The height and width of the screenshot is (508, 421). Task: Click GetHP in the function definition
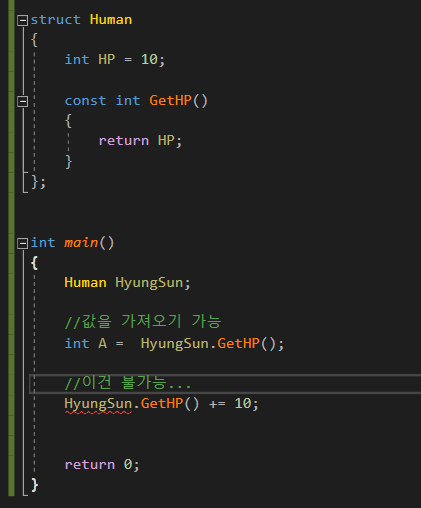170,101
